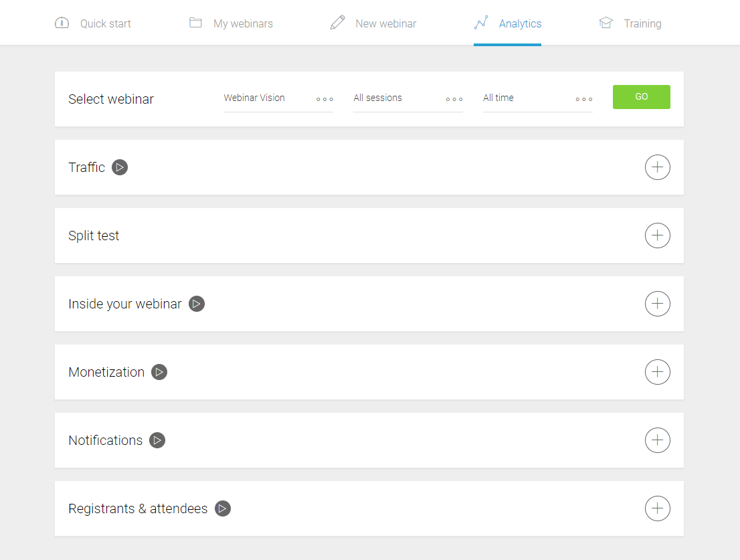Play the Registrants & attendees tutorial icon

(223, 508)
